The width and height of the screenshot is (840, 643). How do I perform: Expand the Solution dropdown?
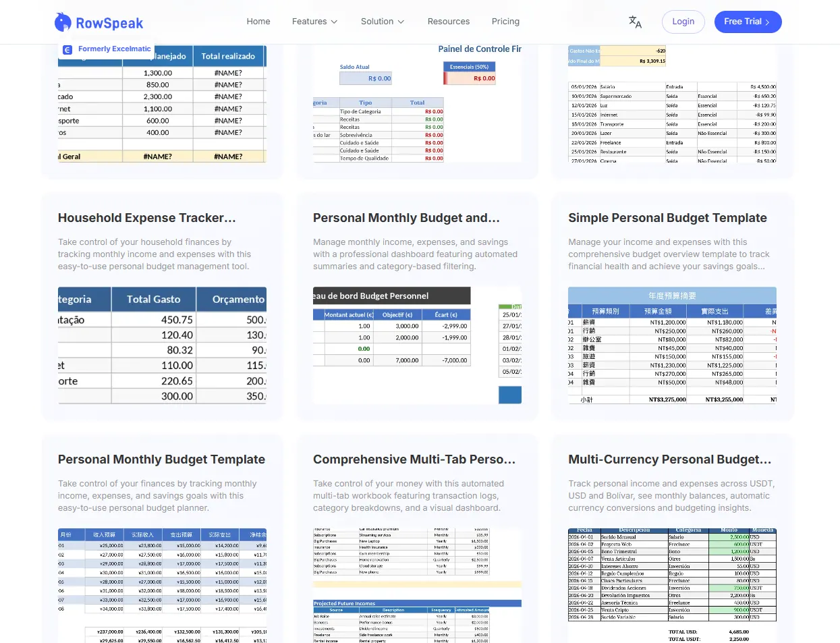[x=382, y=21]
